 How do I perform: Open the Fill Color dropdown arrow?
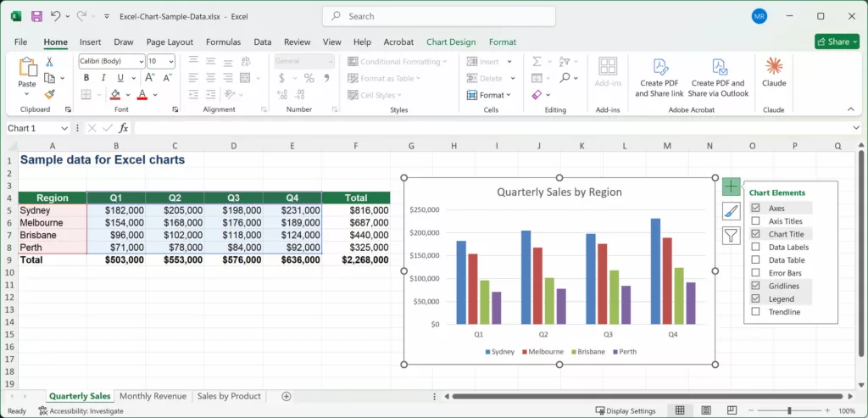pyautogui.click(x=128, y=95)
